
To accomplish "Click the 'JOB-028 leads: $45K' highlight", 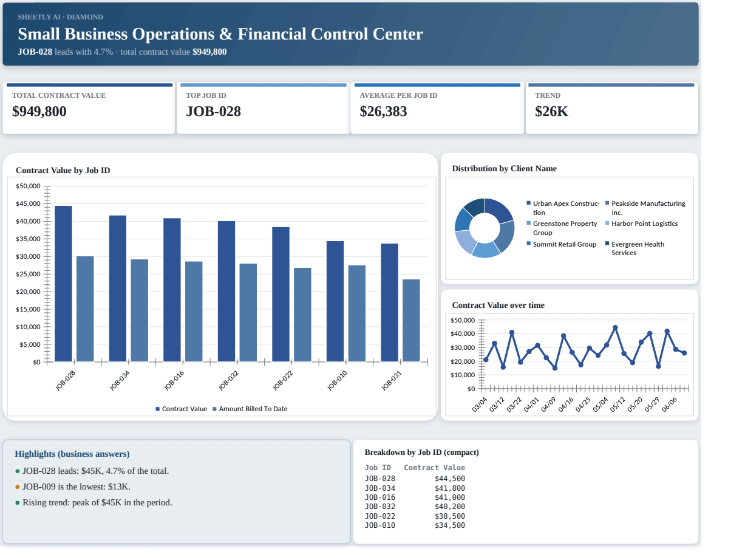I will (95, 471).
